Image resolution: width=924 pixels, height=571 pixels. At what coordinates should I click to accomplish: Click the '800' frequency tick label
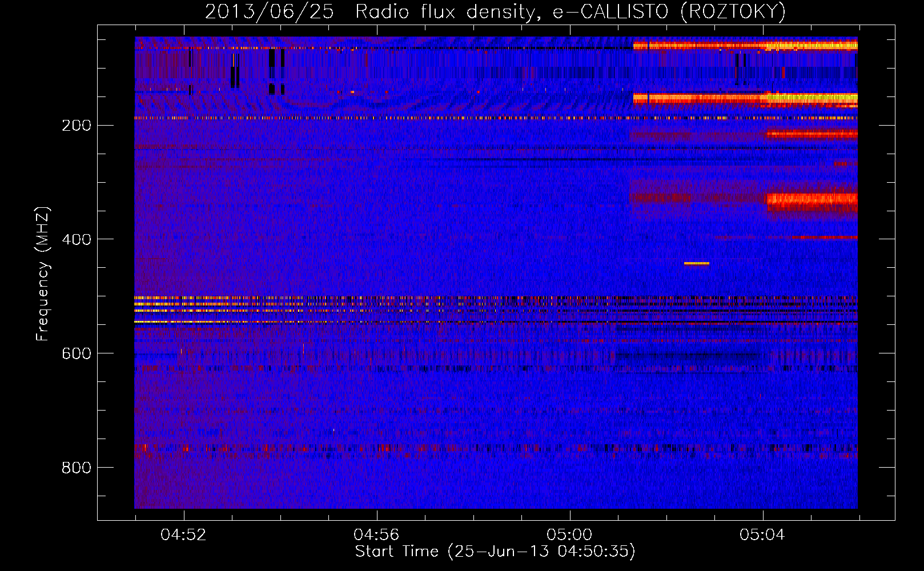point(77,468)
